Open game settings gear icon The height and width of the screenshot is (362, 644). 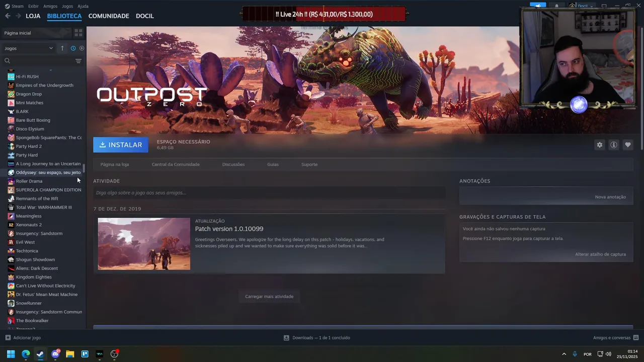point(599,145)
